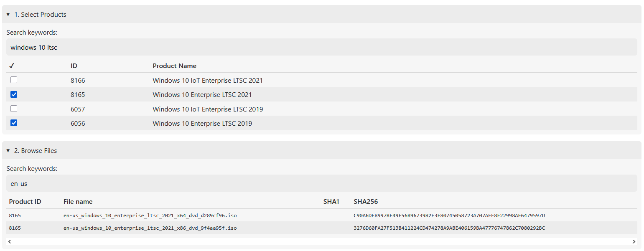This screenshot has width=644, height=251.
Task: Click the SHA256 column header
Action: tap(365, 202)
